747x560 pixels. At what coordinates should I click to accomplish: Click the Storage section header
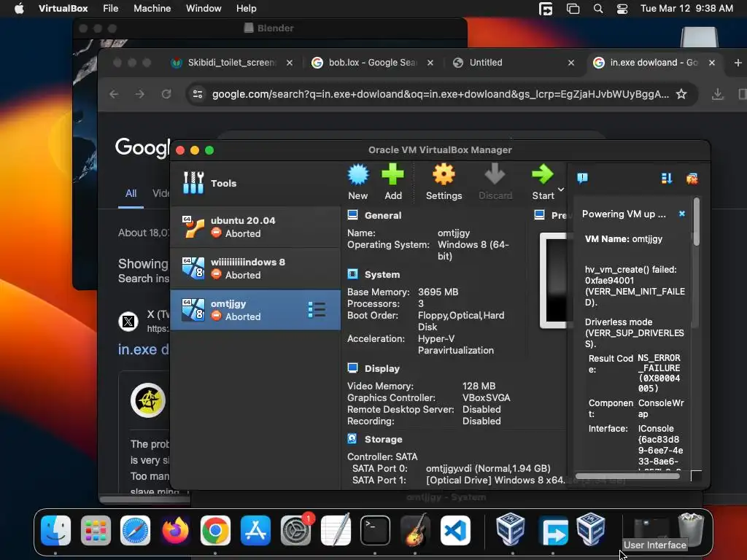tap(384, 439)
